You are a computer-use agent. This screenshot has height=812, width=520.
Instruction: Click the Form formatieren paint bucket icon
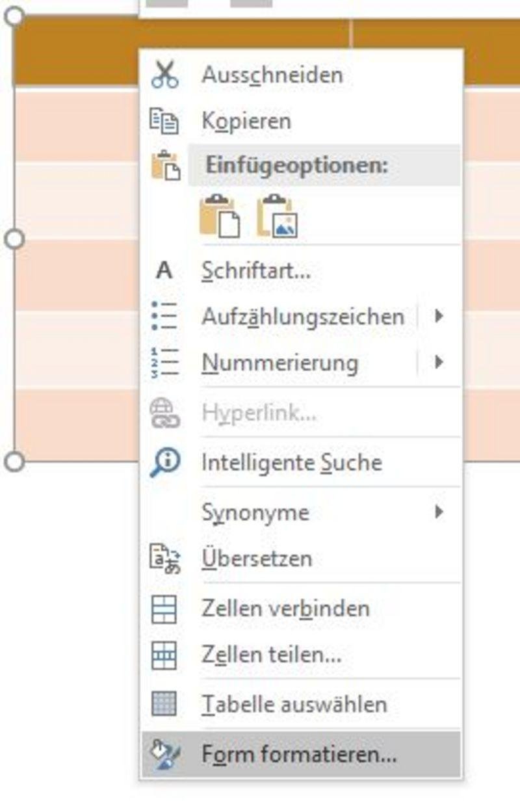coord(164,755)
